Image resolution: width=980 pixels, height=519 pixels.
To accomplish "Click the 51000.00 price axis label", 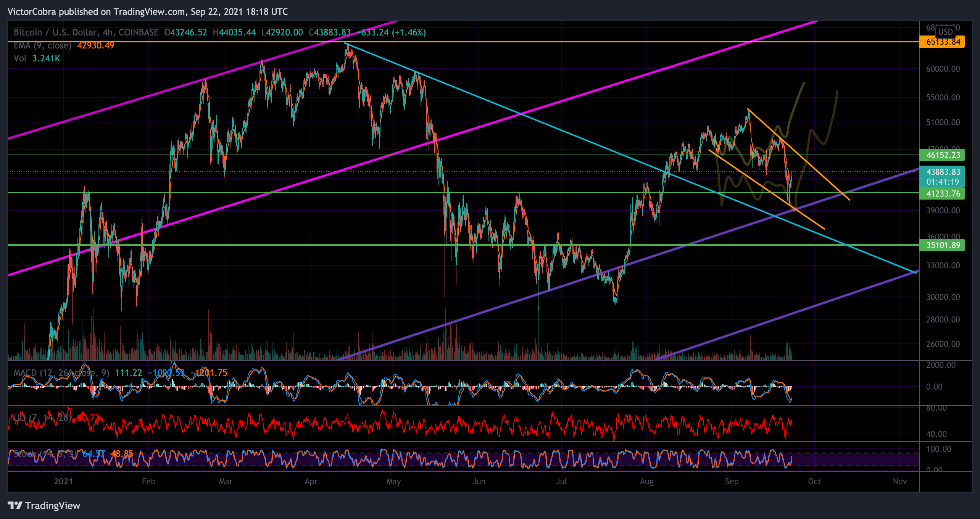I will coord(943,122).
